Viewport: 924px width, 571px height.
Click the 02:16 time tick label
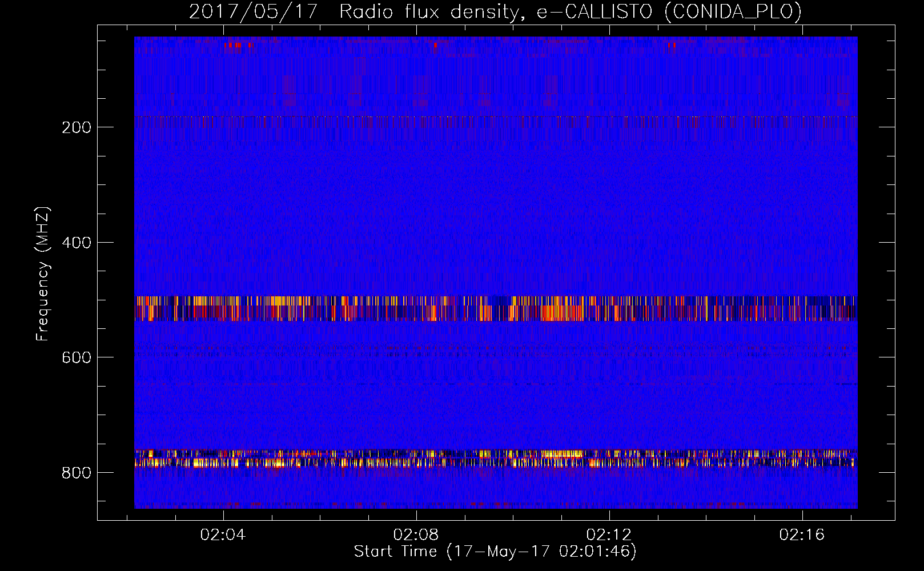click(802, 534)
